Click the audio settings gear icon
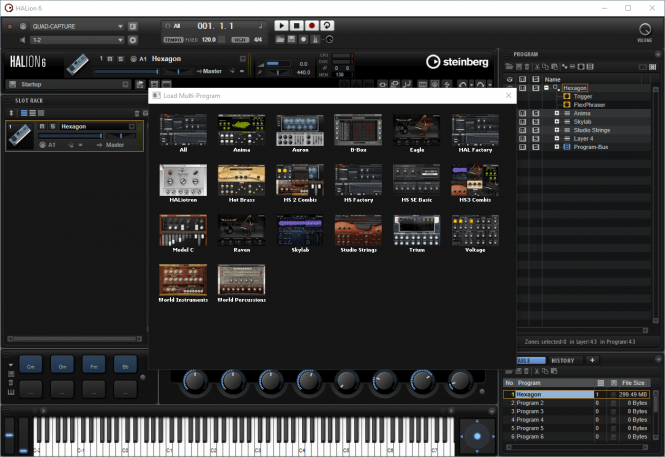665x457 pixels. (133, 40)
